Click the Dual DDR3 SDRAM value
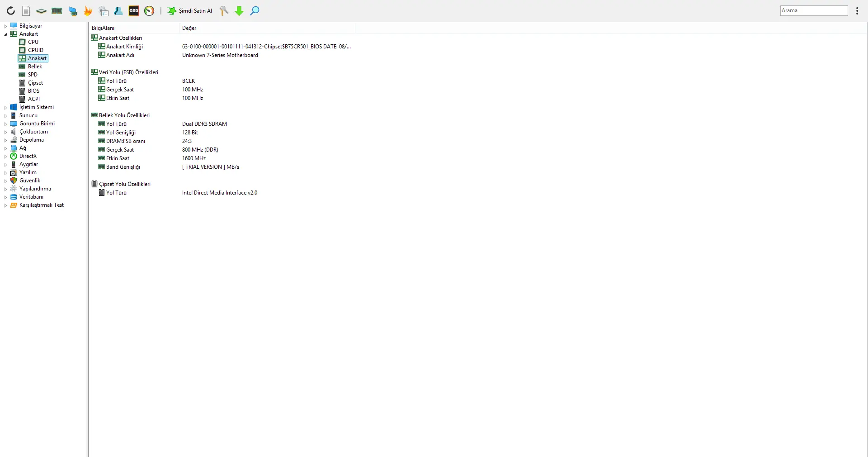 (204, 124)
